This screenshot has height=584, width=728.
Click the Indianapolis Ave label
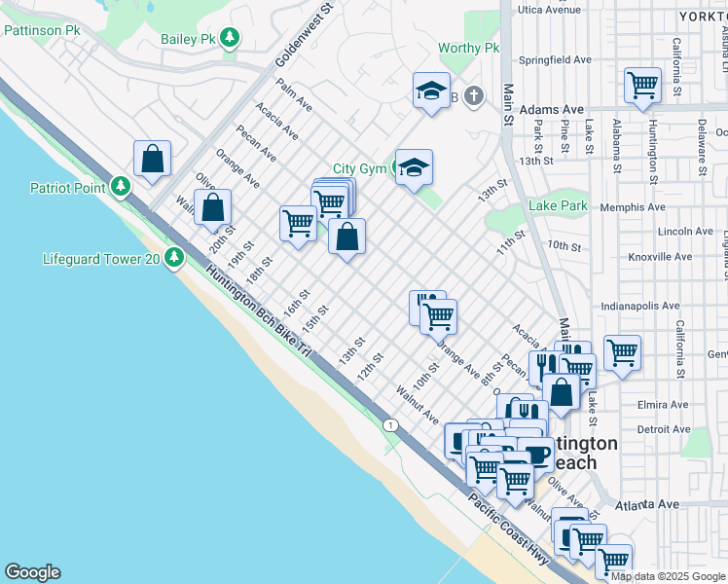point(640,306)
